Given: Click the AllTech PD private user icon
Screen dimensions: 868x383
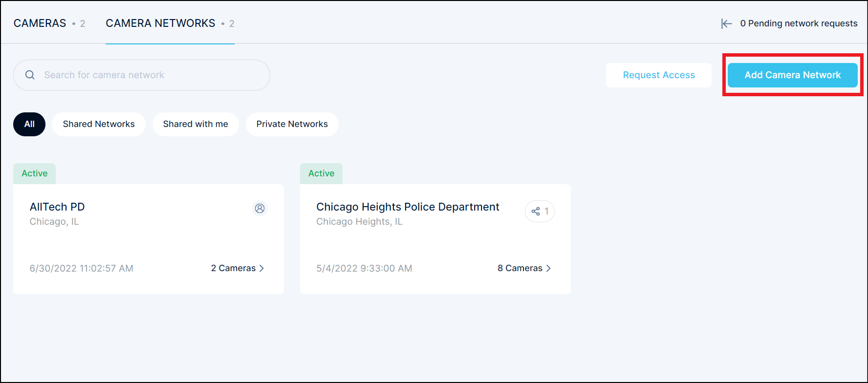Looking at the screenshot, I should pyautogui.click(x=260, y=209).
